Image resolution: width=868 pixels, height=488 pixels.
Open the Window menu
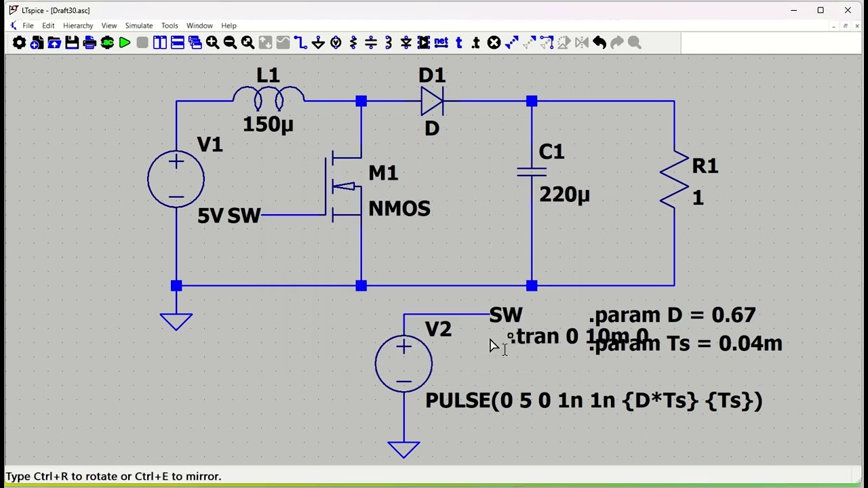click(x=199, y=26)
